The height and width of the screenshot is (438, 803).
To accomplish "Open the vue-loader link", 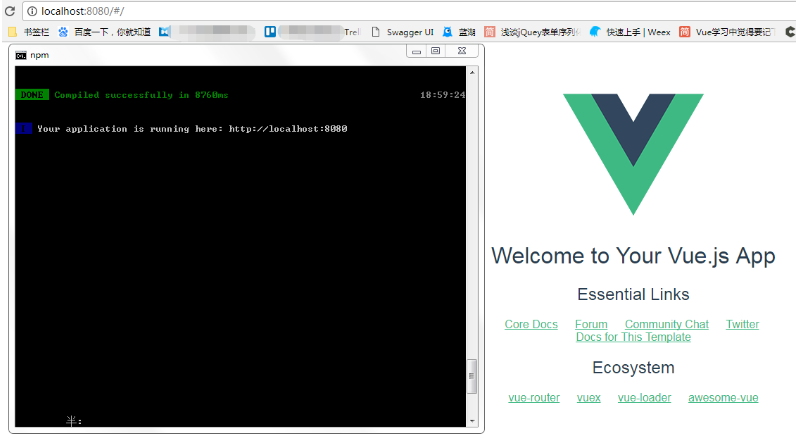I will [x=644, y=398].
